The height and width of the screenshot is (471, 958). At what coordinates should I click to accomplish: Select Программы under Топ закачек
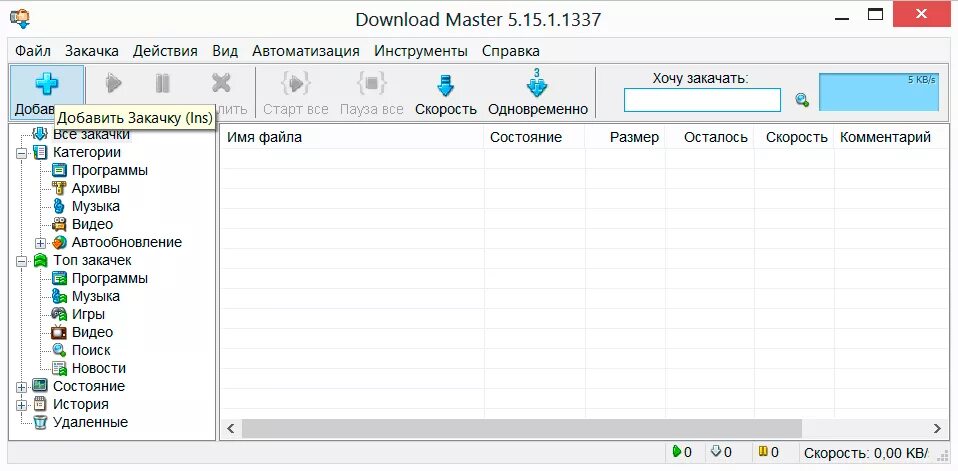(x=110, y=279)
